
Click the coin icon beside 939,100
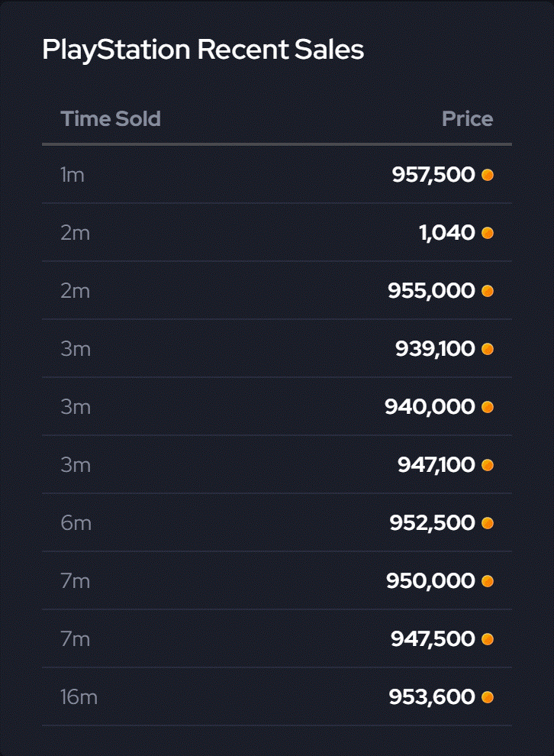point(488,349)
